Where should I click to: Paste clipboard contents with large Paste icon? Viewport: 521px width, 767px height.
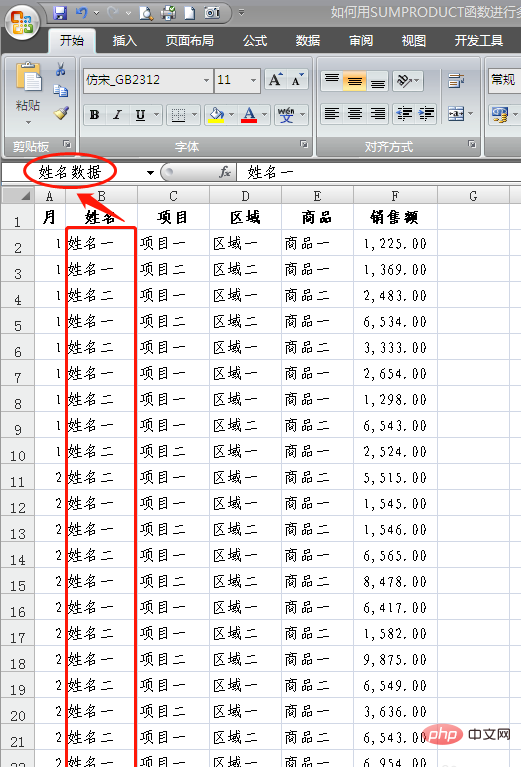coord(28,77)
